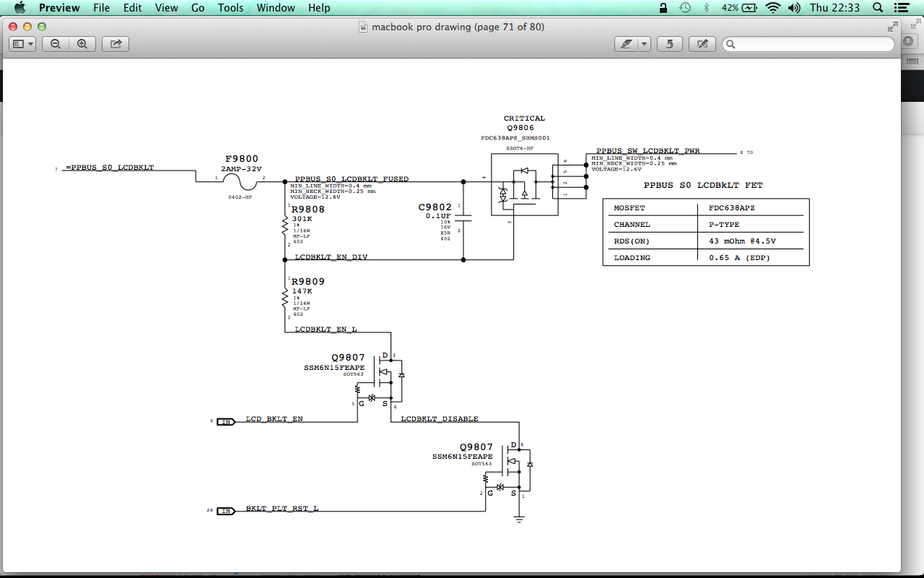Open the battery percentage status menu

739,8
